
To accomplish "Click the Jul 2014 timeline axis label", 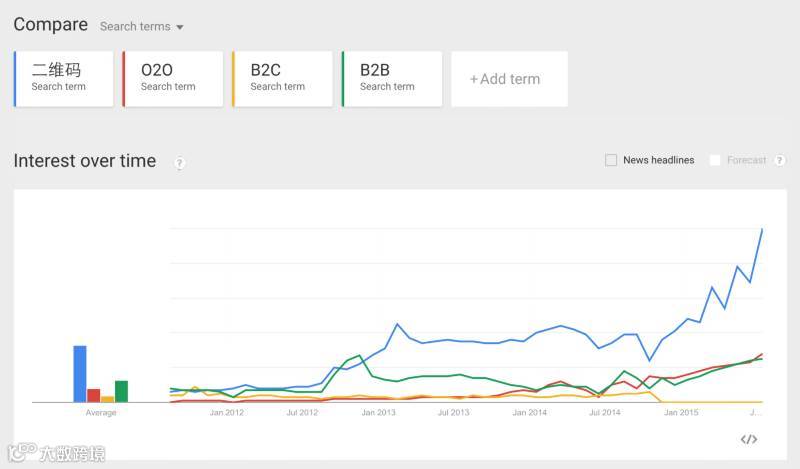I will point(605,412).
